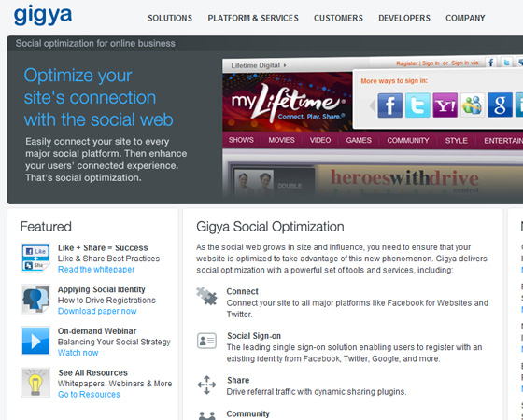Expand Lifetime Digital arrow
The height and width of the screenshot is (420, 523).
(x=285, y=65)
